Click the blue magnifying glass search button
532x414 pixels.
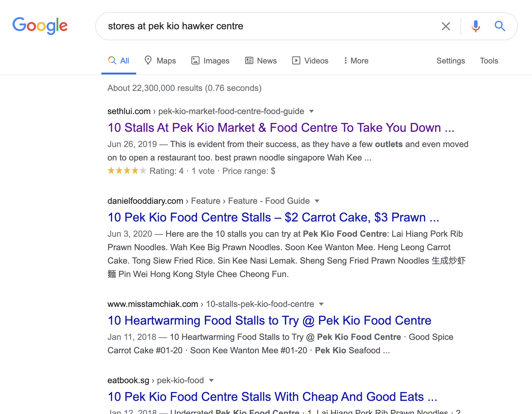(500, 26)
